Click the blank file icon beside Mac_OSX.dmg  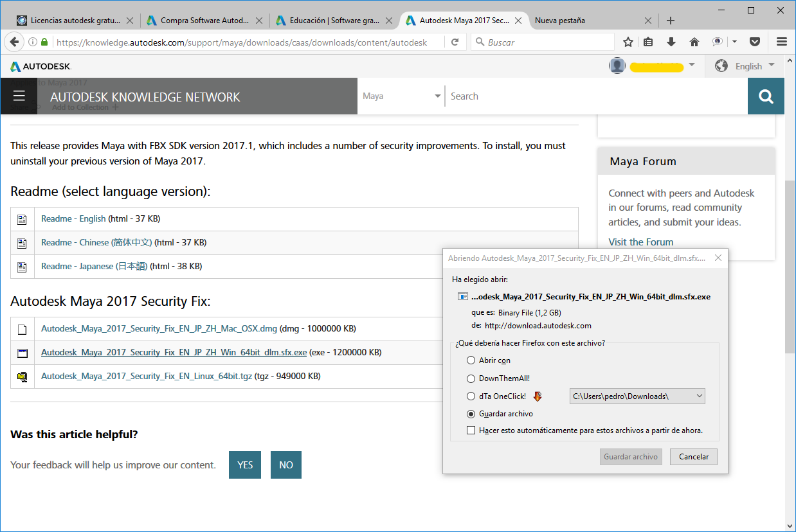(x=22, y=329)
